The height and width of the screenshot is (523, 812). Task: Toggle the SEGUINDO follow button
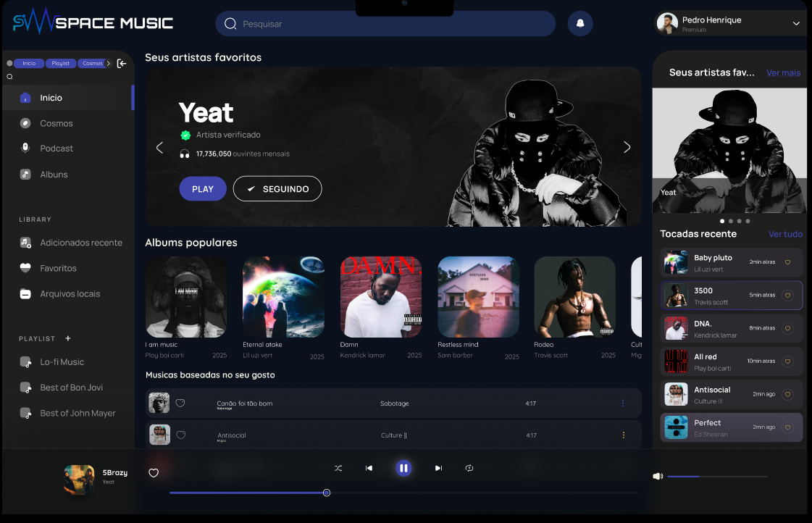(x=277, y=189)
